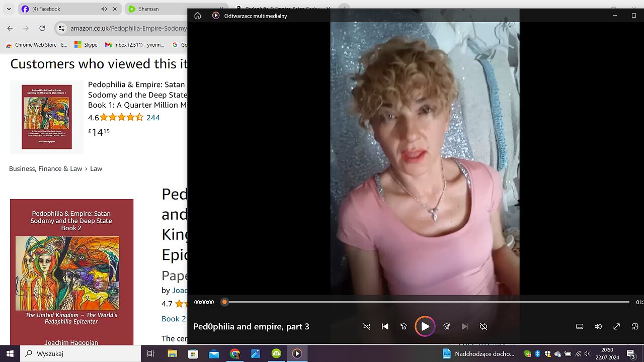The image size is (644, 362).
Task: Open Chrome Web Store bookmark
Action: (x=36, y=45)
